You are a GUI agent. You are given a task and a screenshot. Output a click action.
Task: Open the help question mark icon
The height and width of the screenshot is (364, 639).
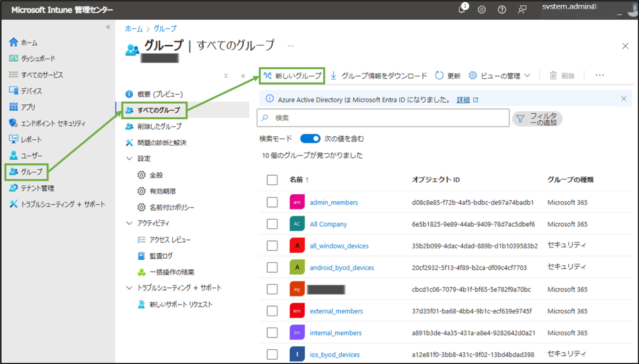click(502, 10)
